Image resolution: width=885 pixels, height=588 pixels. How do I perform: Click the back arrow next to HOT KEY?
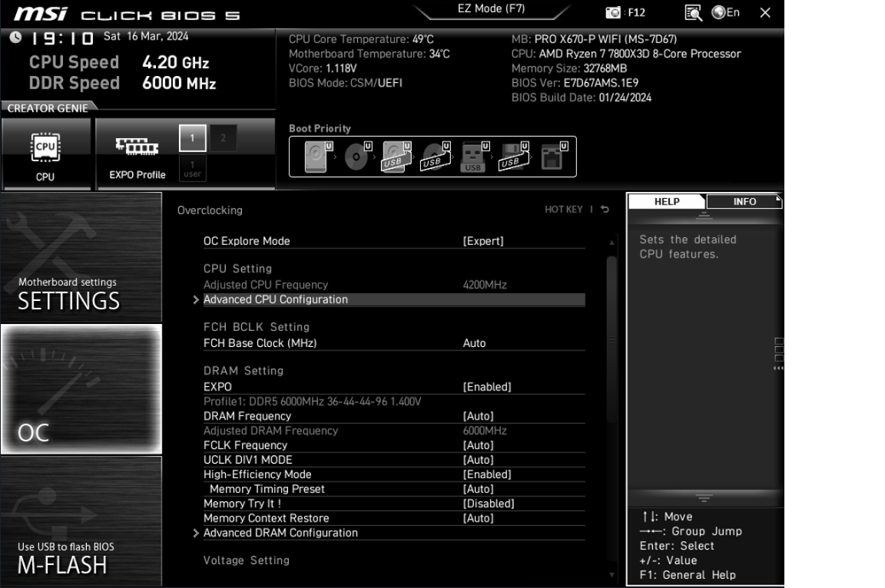[x=605, y=209]
